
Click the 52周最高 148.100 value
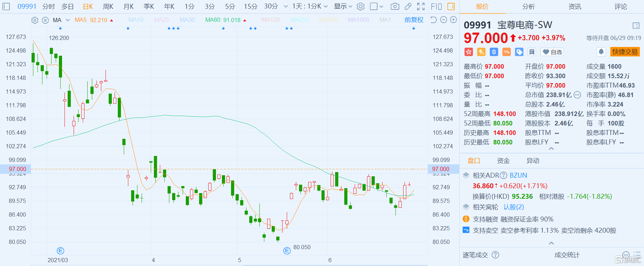point(504,114)
